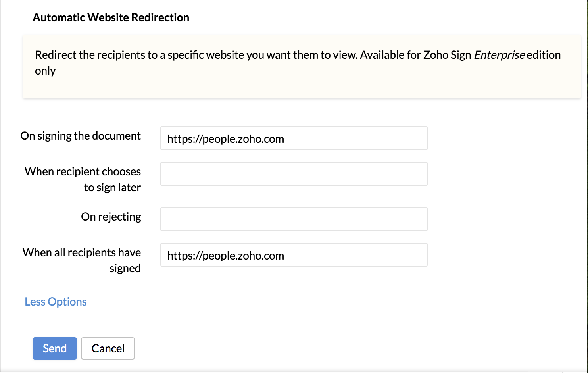Click the 'On signing the document' label

pyautogui.click(x=81, y=136)
